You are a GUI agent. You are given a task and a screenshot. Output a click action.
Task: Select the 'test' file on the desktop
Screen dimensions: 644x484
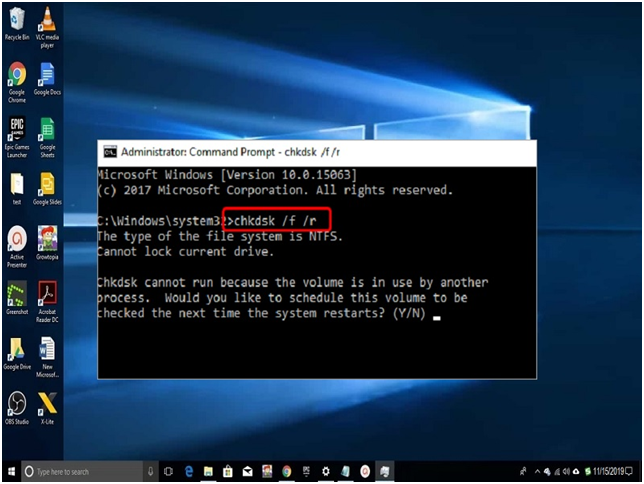17,189
